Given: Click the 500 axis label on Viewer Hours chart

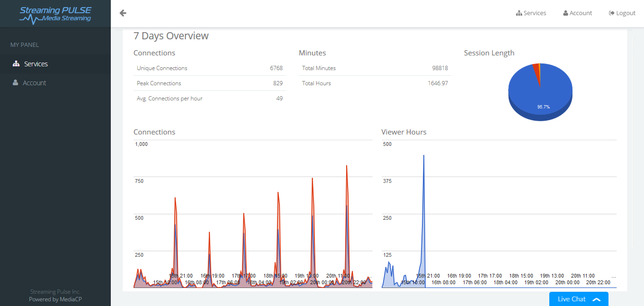Looking at the screenshot, I should [x=387, y=144].
